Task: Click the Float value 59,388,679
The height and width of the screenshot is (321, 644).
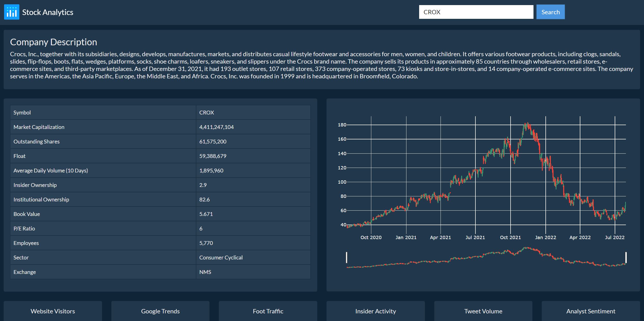Action: pyautogui.click(x=213, y=156)
